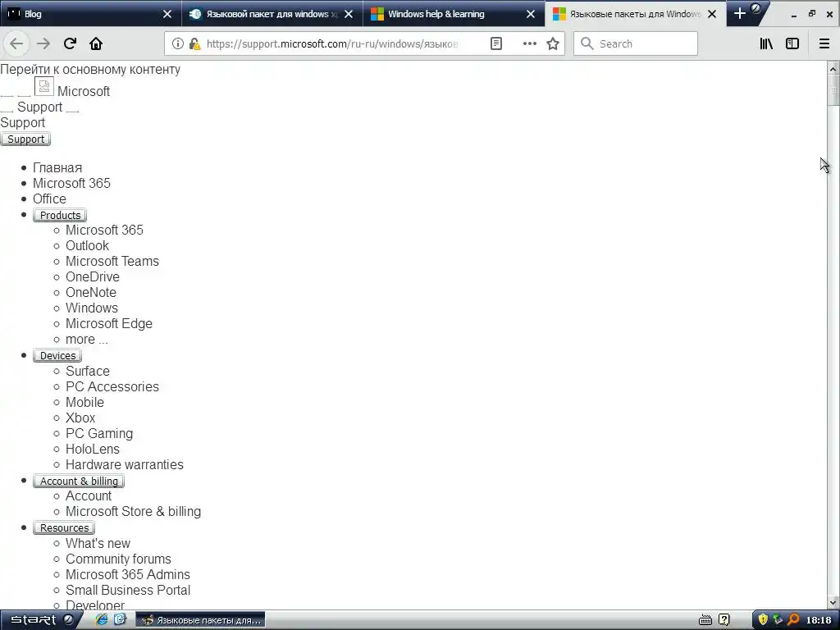
Task: Open the help question-mark tray icon
Action: [x=724, y=620]
